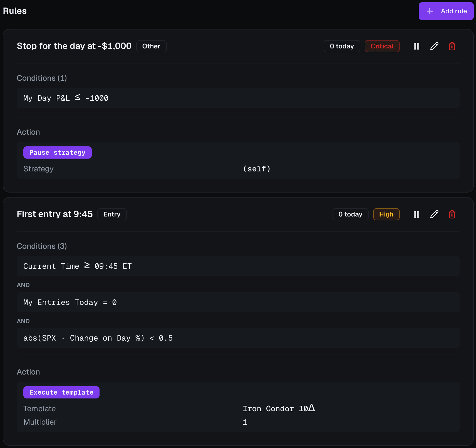
Task: Click 0 today badge on First entry rule
Action: 350,214
